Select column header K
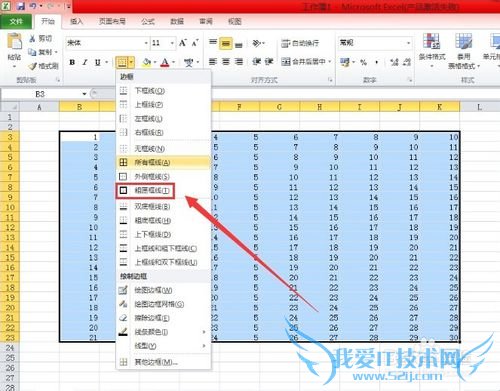 tap(439, 107)
